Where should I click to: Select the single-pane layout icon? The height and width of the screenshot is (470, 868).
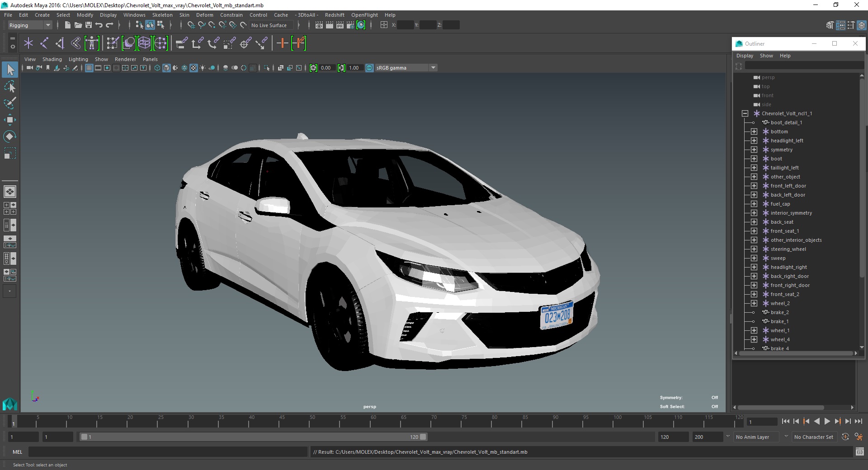pos(10,192)
